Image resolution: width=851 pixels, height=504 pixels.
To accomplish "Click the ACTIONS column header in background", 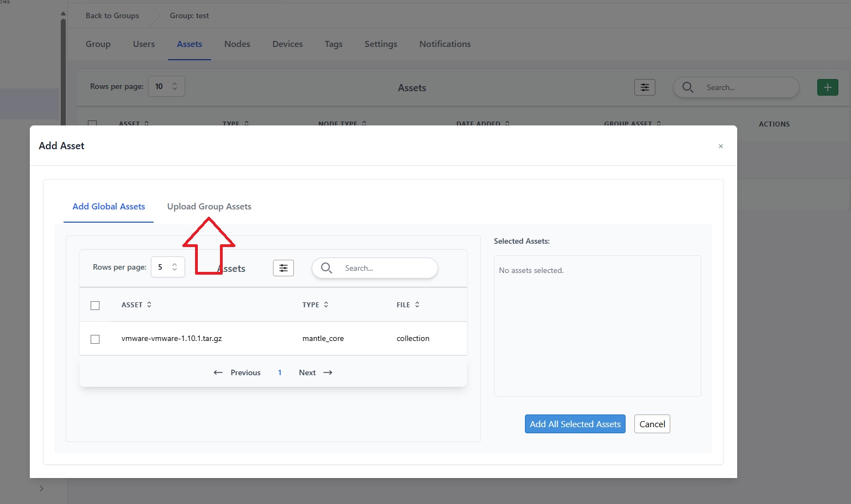I will pyautogui.click(x=774, y=124).
